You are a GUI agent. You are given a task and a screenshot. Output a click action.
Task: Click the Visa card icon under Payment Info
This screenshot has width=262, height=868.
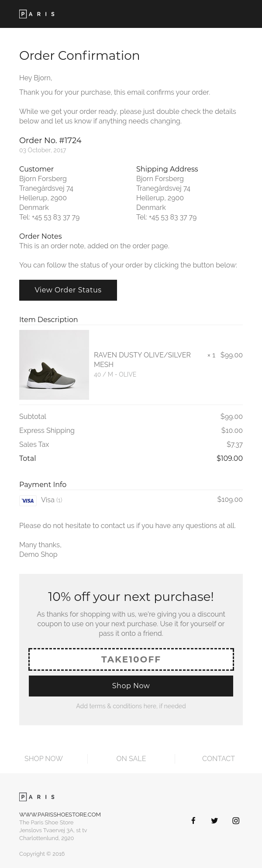(28, 501)
